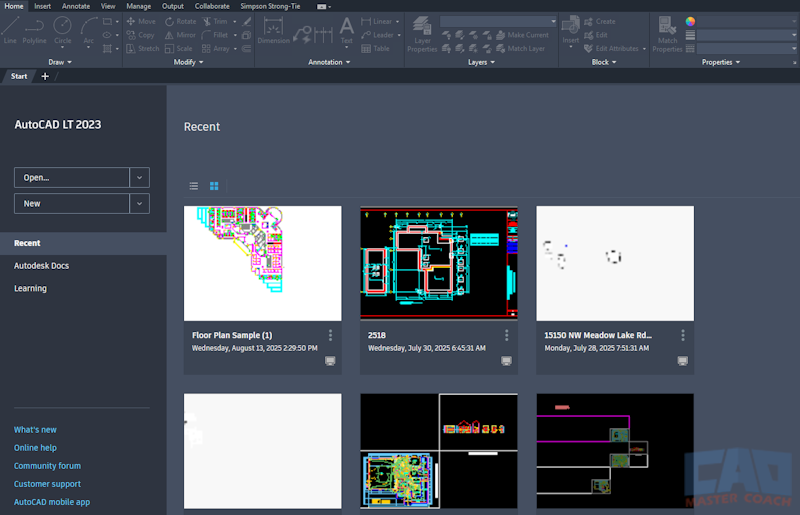Insert a Table
Screen dimensions: 800x515
(x=376, y=48)
